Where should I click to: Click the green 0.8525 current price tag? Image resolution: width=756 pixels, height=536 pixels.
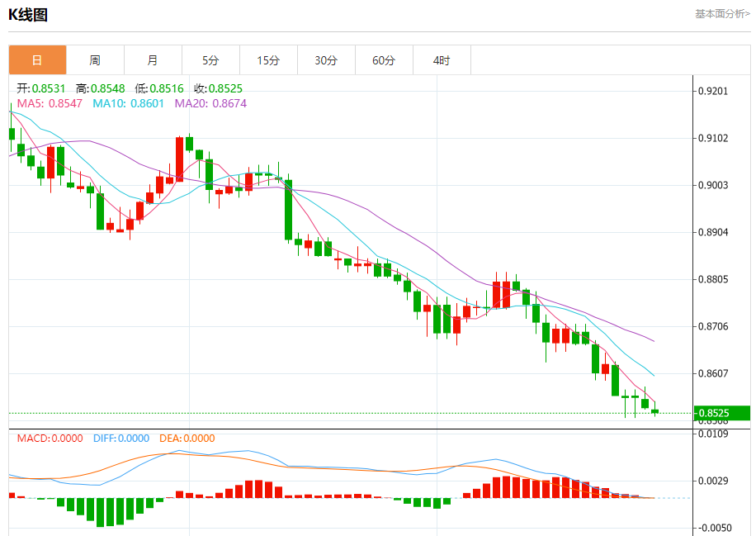[722, 413]
